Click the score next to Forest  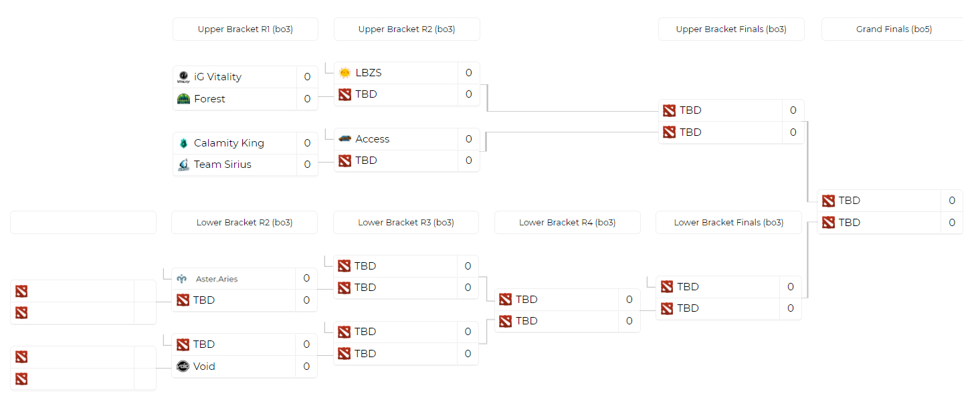(x=307, y=99)
